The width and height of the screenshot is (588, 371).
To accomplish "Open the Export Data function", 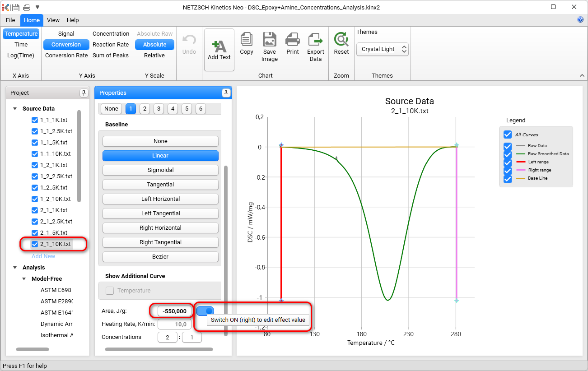I will [315, 45].
